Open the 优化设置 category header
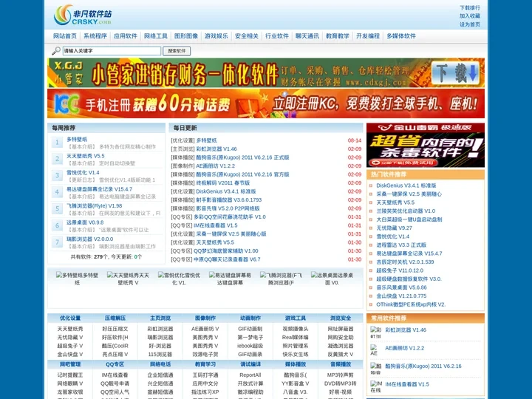The width and height of the screenshot is (532, 399). (70, 318)
